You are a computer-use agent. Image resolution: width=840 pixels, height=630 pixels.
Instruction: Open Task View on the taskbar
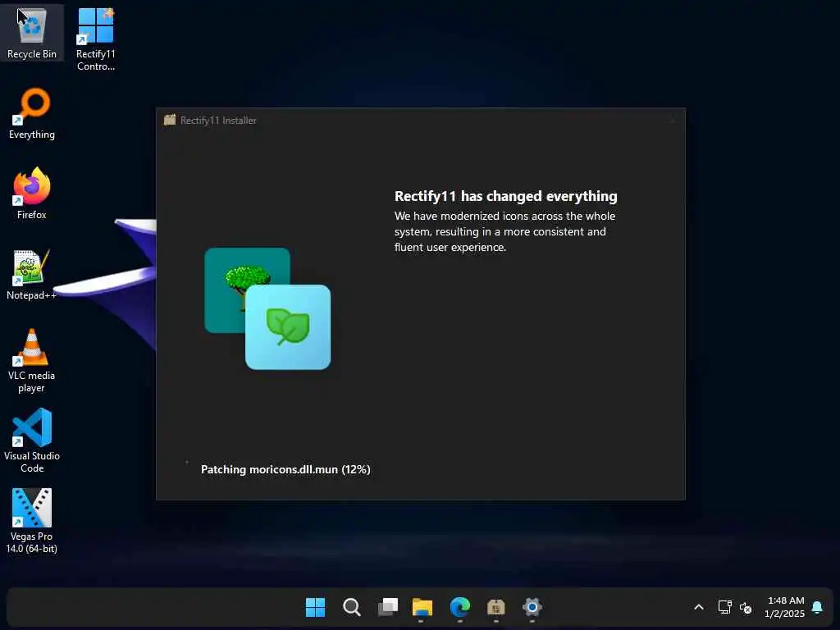(388, 607)
